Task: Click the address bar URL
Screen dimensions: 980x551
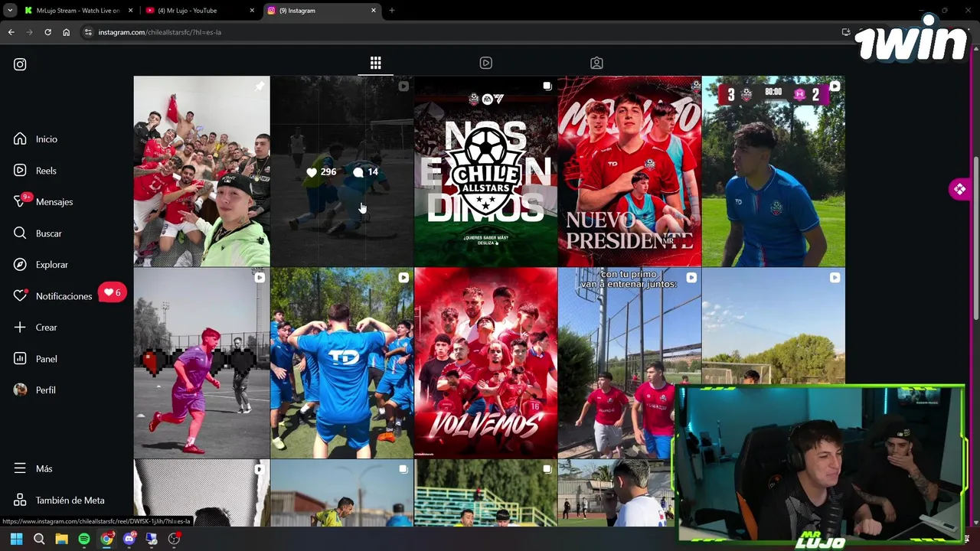Action: [x=159, y=32]
